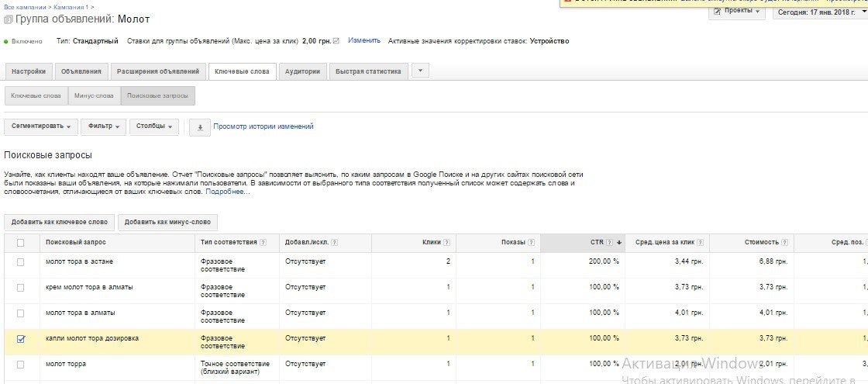Click the ad group icon beside the title
The width and height of the screenshot is (868, 384).
point(8,19)
